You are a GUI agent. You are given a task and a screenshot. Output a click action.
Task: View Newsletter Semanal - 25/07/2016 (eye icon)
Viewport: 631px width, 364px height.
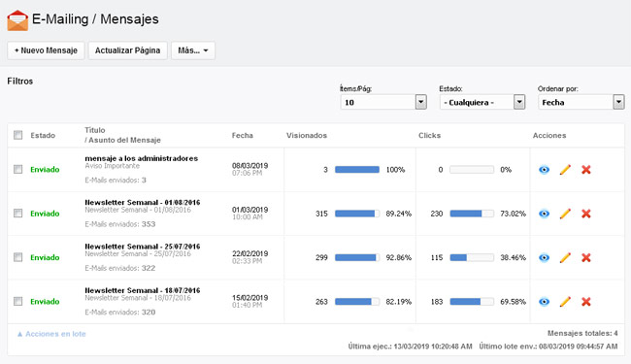pyautogui.click(x=544, y=257)
